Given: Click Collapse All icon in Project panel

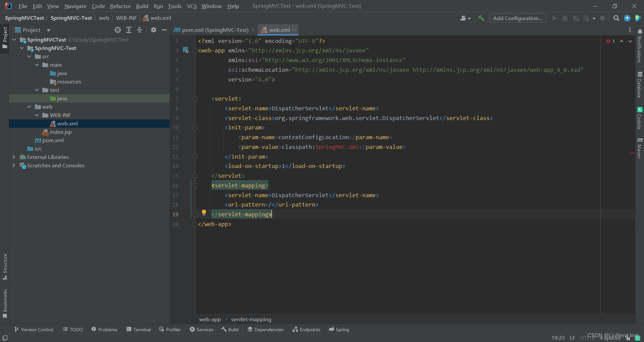Looking at the screenshot, I should [140, 30].
